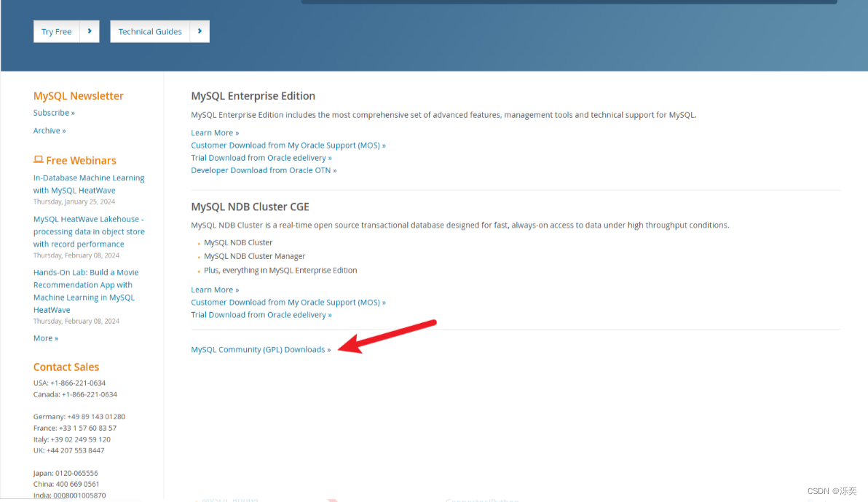Open Developer Download from Oracle OTN

[264, 170]
